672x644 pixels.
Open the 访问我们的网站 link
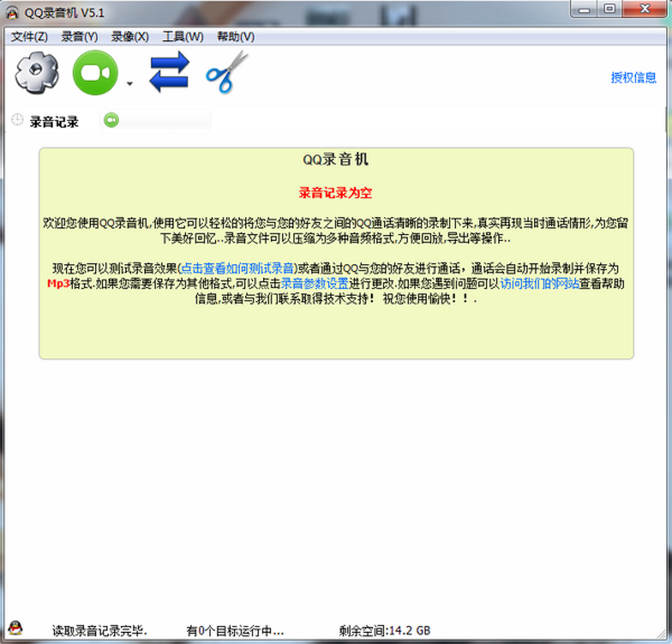[540, 284]
